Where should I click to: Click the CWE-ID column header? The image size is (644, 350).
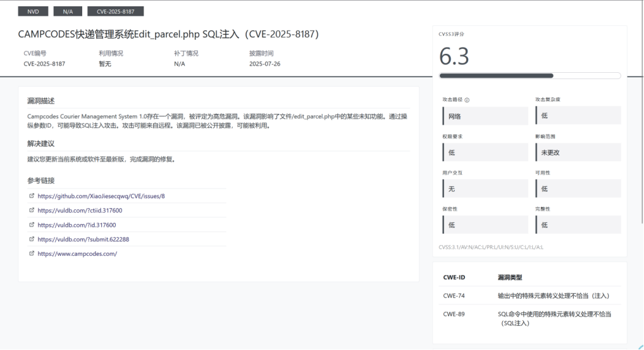(454, 278)
